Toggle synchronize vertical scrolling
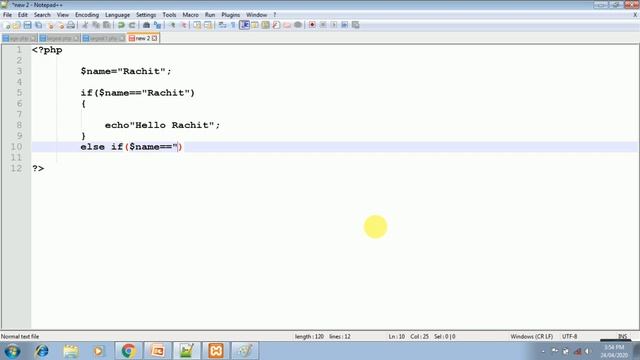The width and height of the screenshot is (640, 360). click(x=197, y=25)
